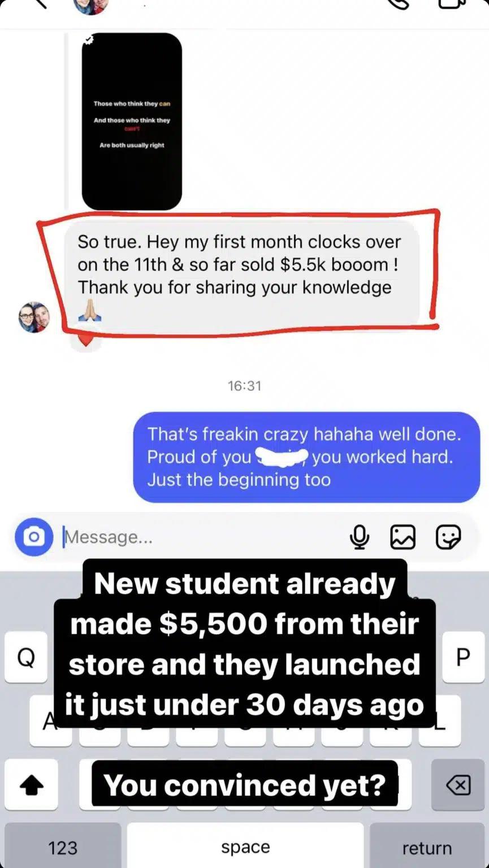Tap the return key
This screenshot has height=868, width=489.
[427, 847]
